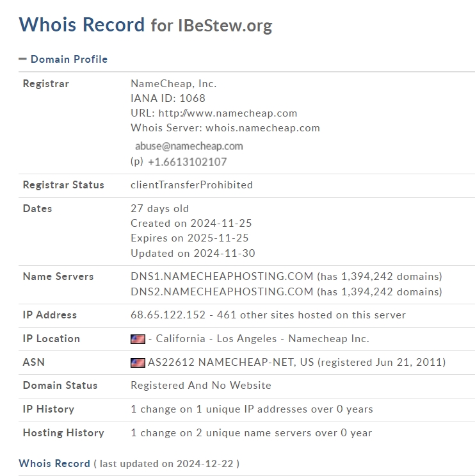
Task: Click the phone number +1.6613102107
Action: [187, 162]
